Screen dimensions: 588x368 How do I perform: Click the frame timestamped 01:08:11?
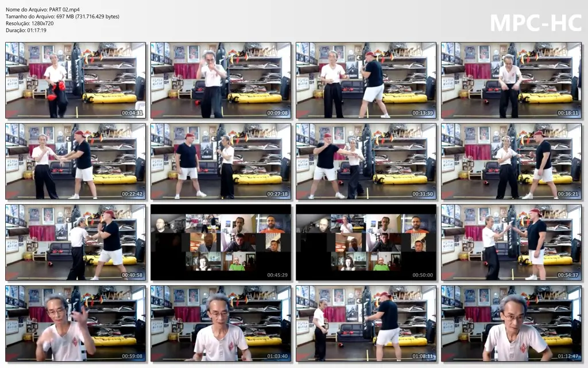[x=366, y=324]
